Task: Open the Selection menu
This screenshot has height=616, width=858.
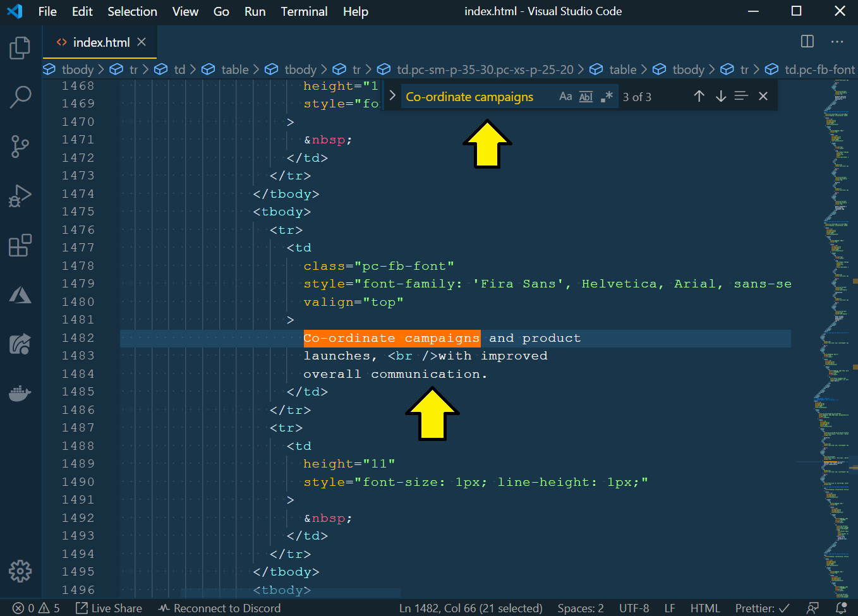Action: 132,11
